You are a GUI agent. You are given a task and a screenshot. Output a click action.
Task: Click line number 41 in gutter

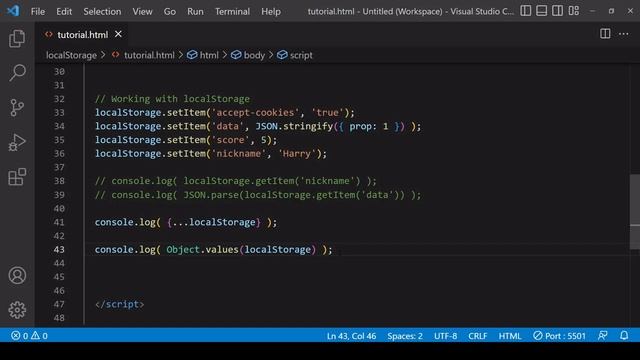(x=59, y=222)
